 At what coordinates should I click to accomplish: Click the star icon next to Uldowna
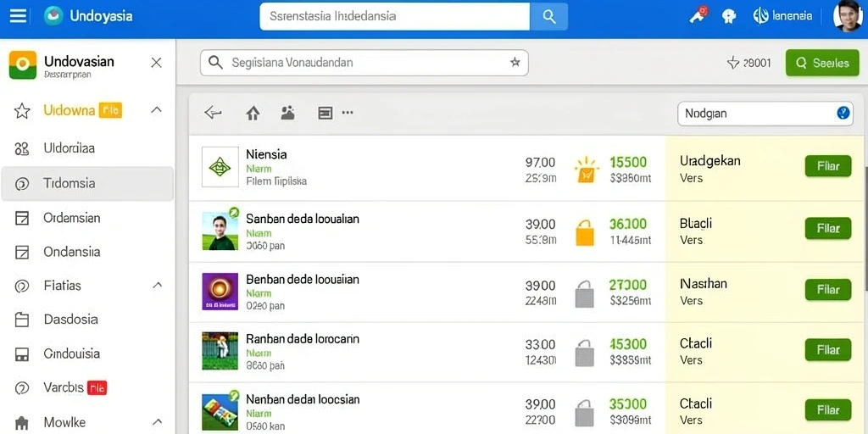coord(21,111)
